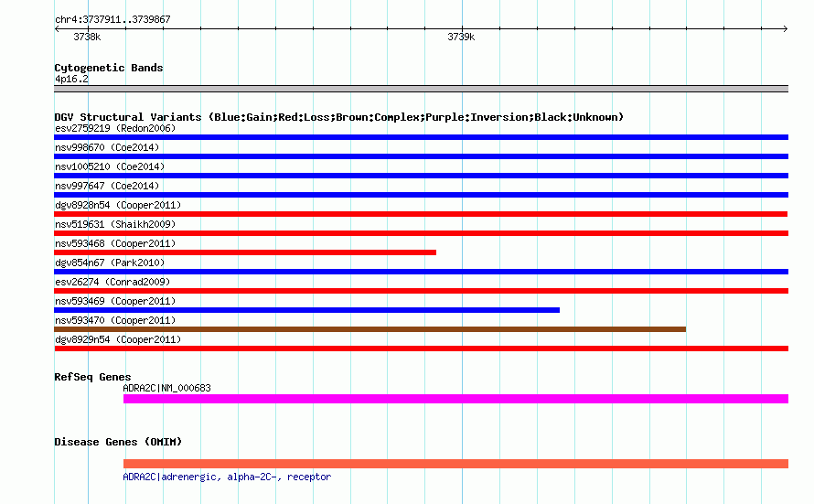814x504 pixels.
Task: Select the orange OMIM disease gene bar
Action: click(455, 464)
